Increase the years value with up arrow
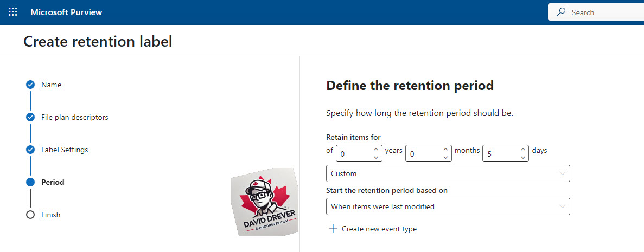 coord(375,150)
